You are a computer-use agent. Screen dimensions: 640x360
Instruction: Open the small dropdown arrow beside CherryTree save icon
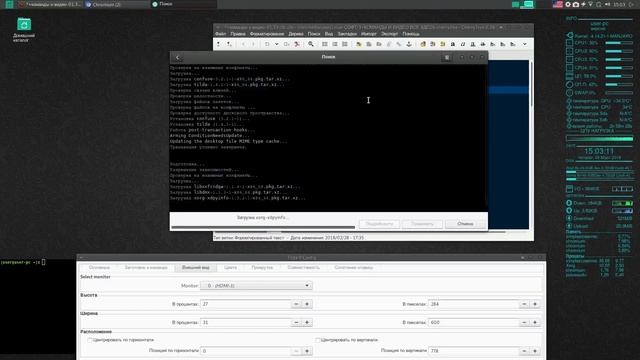click(277, 44)
